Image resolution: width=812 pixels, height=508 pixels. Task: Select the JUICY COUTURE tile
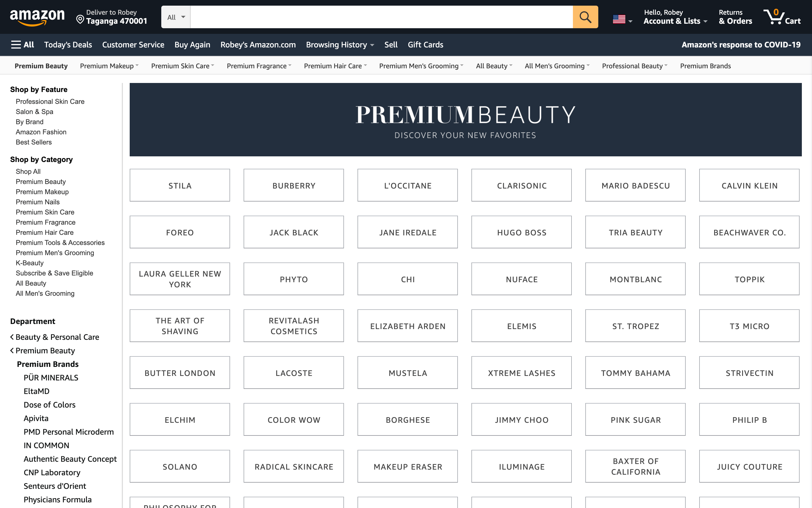coord(749,466)
